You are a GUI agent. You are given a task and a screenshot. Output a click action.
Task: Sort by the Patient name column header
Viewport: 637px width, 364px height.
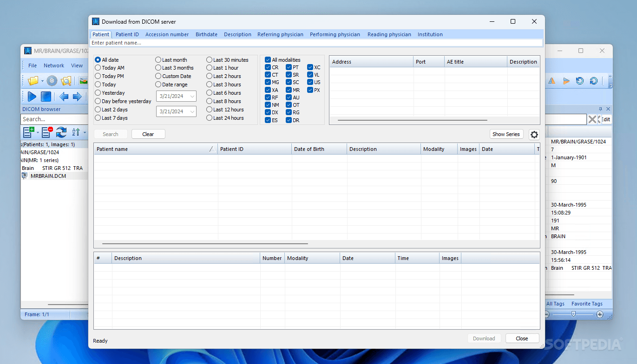[x=156, y=149]
